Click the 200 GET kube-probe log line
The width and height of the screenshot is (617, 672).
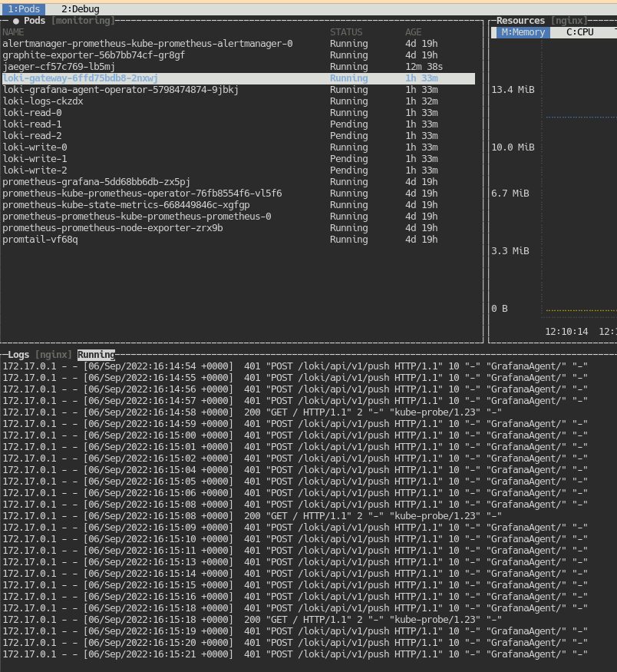307,412
